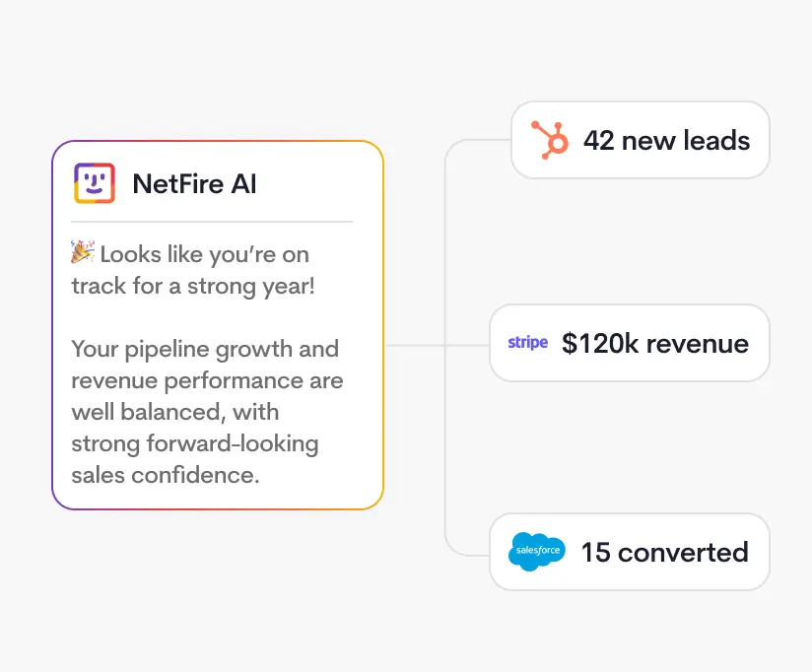Click the purple Stripe logo

tap(527, 343)
